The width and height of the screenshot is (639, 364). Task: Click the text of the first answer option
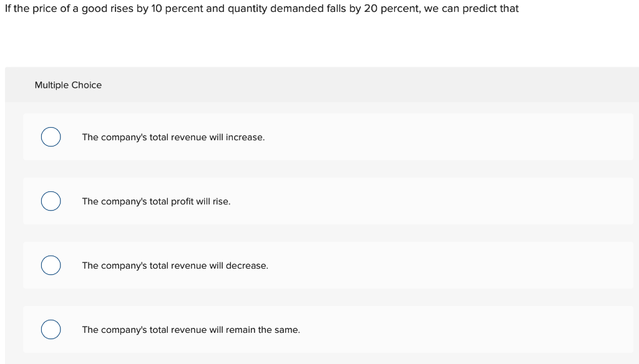click(x=173, y=137)
